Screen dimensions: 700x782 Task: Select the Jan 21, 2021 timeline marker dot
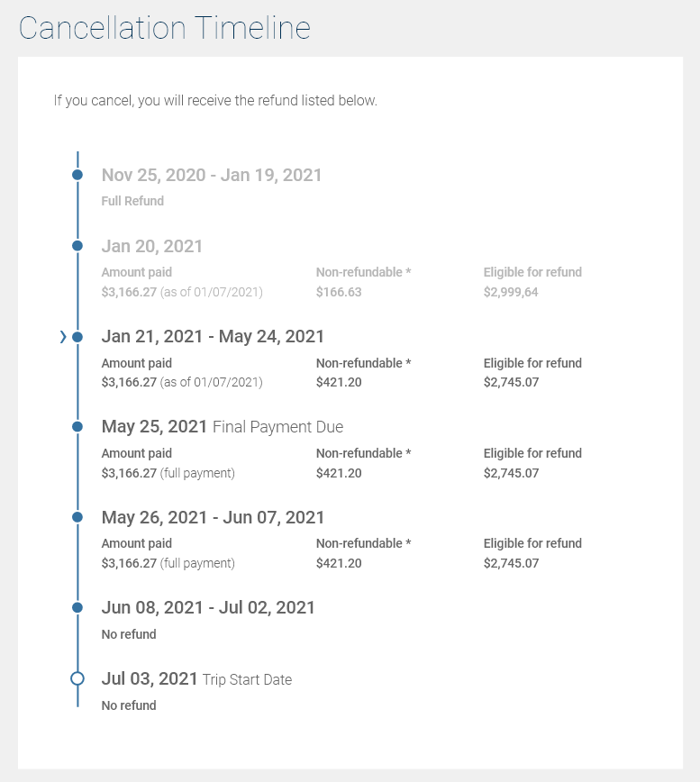(x=77, y=337)
